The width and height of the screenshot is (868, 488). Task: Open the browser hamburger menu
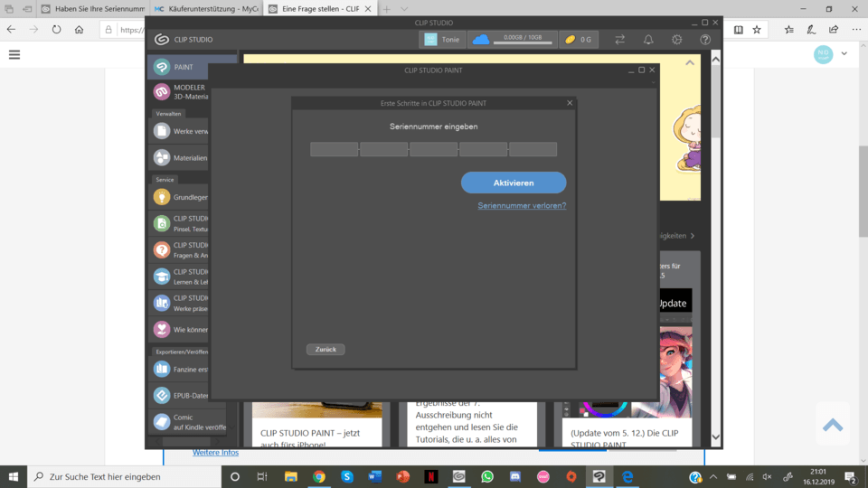(14, 54)
